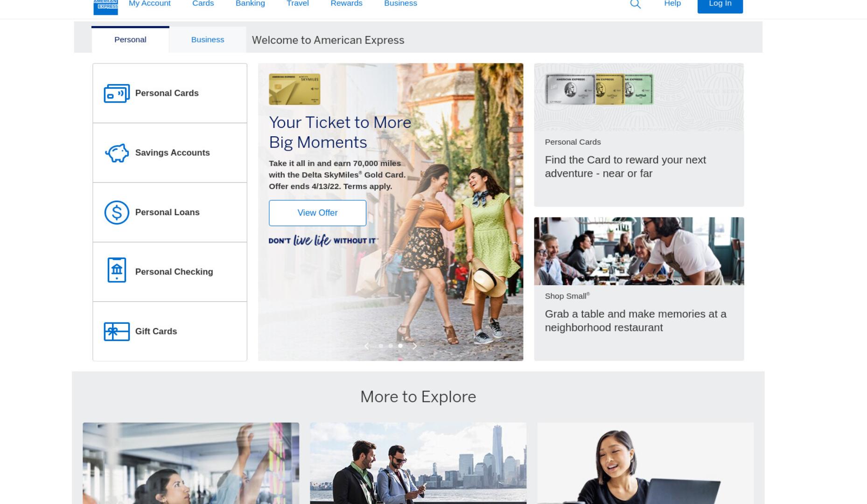Open the Banking menu
The width and height of the screenshot is (867, 504).
250,4
